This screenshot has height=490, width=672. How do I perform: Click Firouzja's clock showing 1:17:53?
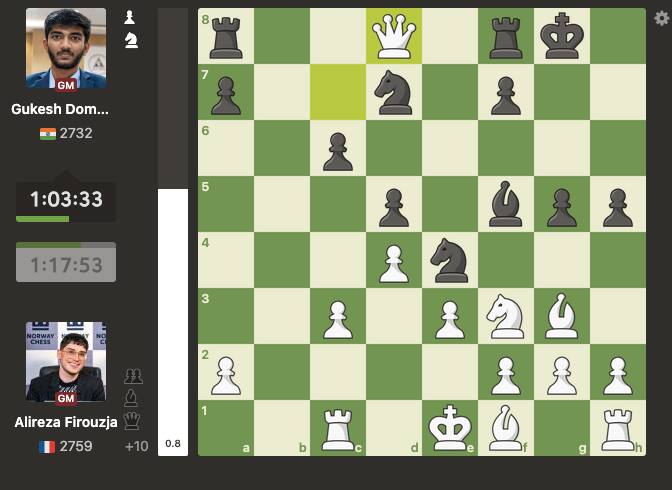pyautogui.click(x=66, y=262)
